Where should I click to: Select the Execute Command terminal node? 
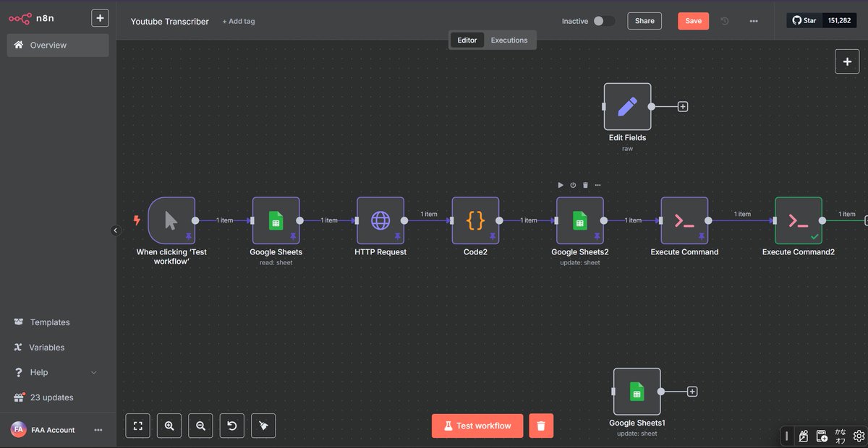(684, 220)
